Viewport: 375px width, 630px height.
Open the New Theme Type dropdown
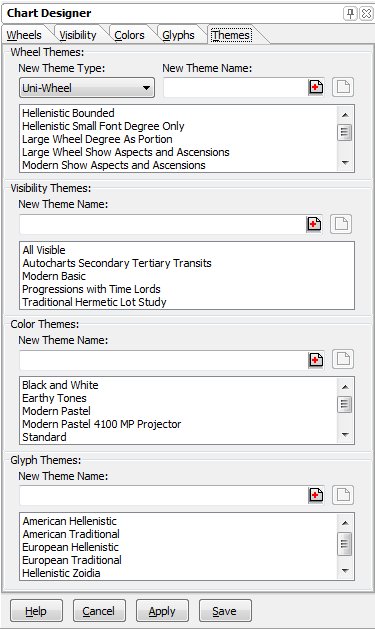(x=87, y=88)
